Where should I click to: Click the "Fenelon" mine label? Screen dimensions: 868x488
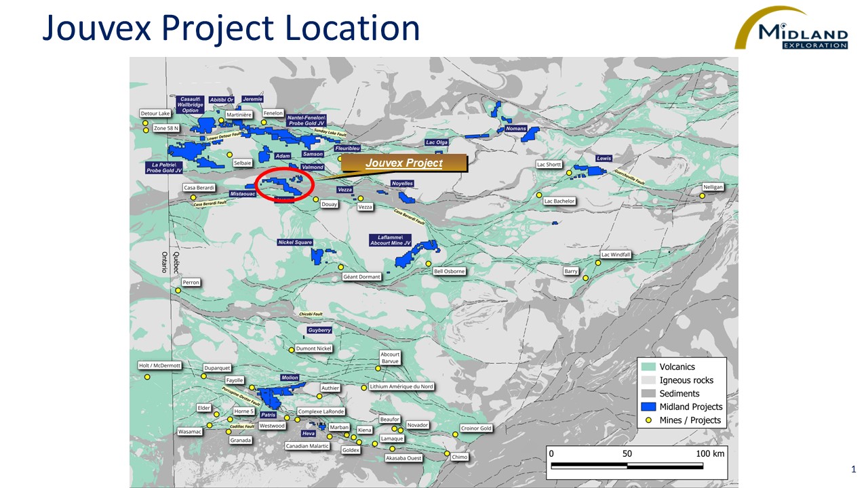[273, 113]
